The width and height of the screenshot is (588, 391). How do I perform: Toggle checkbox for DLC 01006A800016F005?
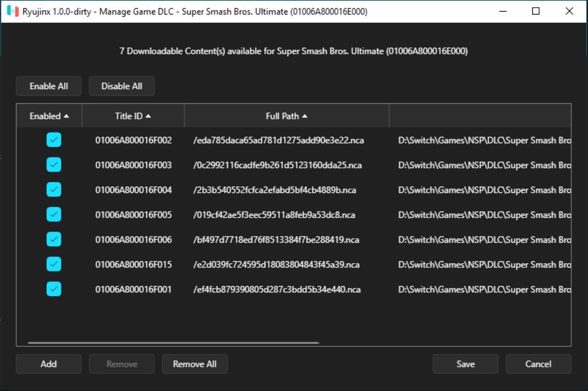click(54, 215)
